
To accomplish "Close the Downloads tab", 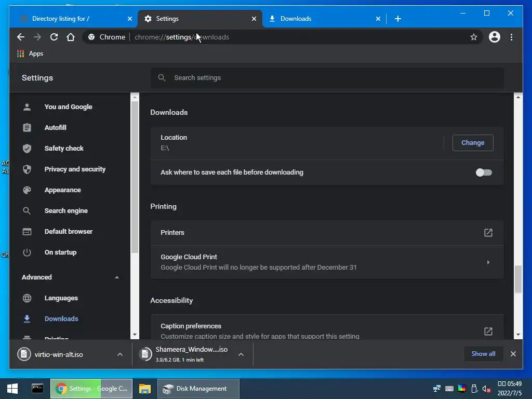I will tap(378, 19).
